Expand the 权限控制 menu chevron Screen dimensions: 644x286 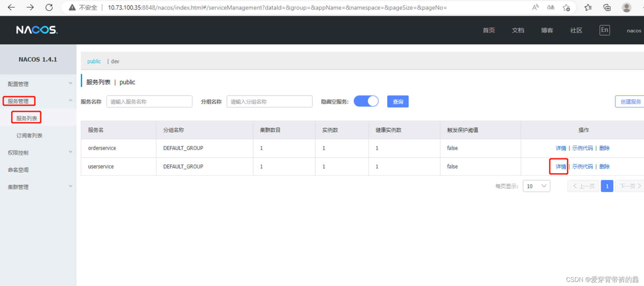[70, 152]
